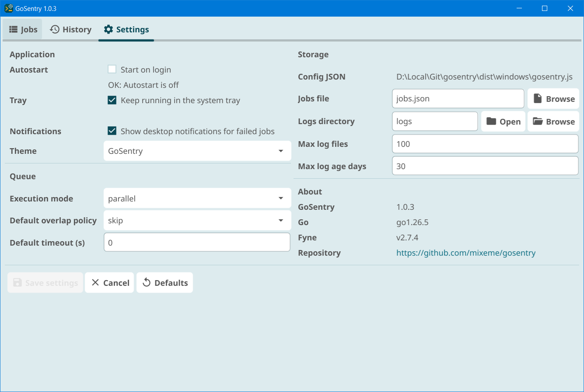Browse for the Jobs file
584x392 pixels.
point(553,99)
